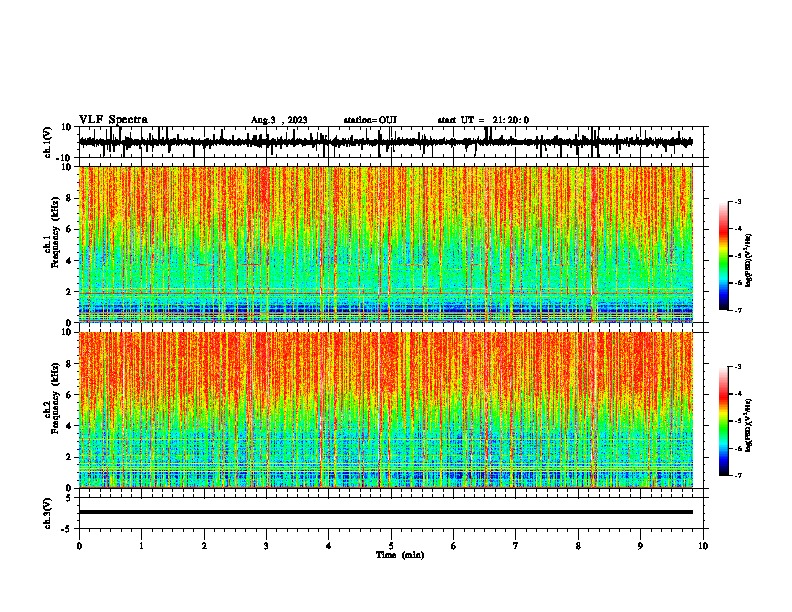Click the ch.2 color scale bar
792x612 pixels.
723,421
